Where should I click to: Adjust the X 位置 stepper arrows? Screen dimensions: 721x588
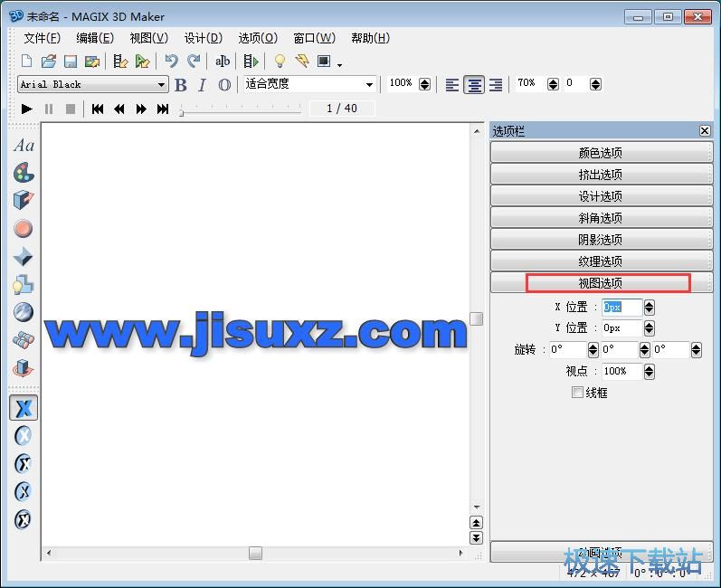[x=649, y=307]
